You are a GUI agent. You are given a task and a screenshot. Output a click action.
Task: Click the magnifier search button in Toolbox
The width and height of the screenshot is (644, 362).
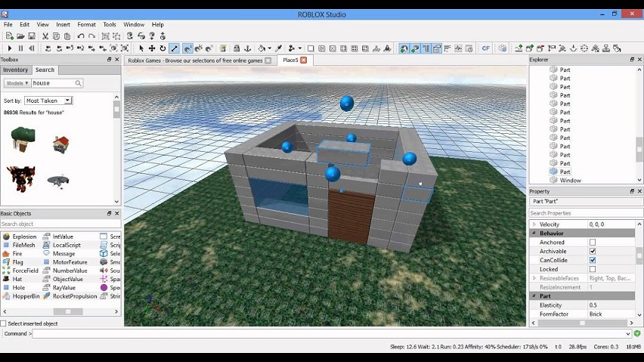79,83
